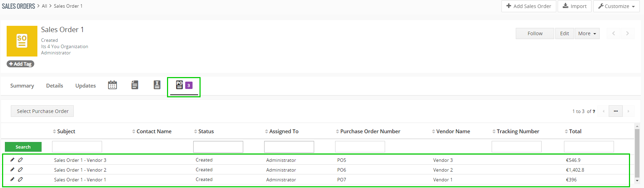644x188 pixels.
Task: Click the yellow Sales Order module icon
Action: coord(22,41)
